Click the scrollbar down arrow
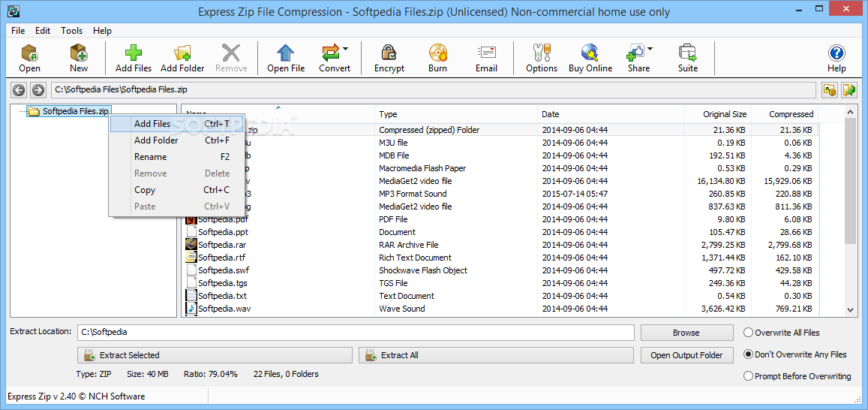 click(851, 310)
